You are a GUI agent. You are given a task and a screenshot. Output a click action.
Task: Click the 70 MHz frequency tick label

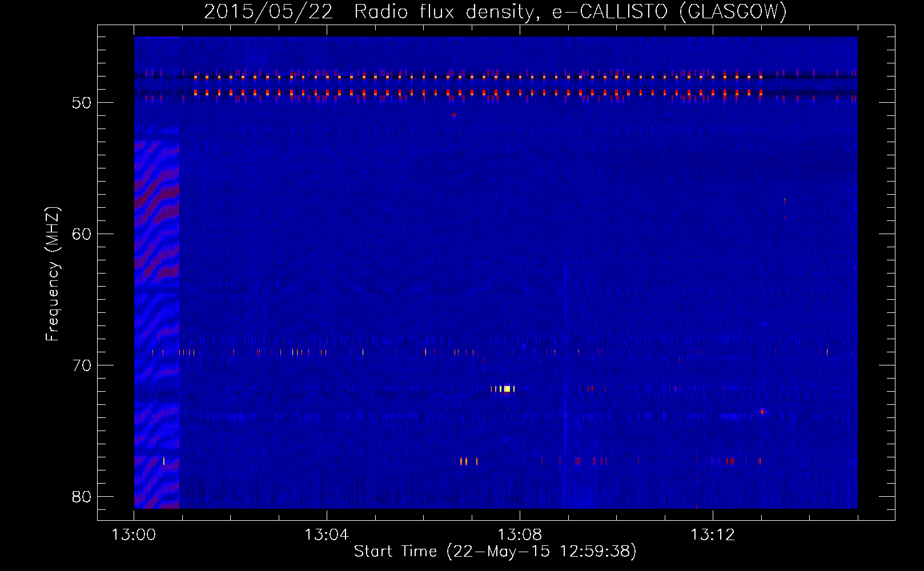point(82,365)
